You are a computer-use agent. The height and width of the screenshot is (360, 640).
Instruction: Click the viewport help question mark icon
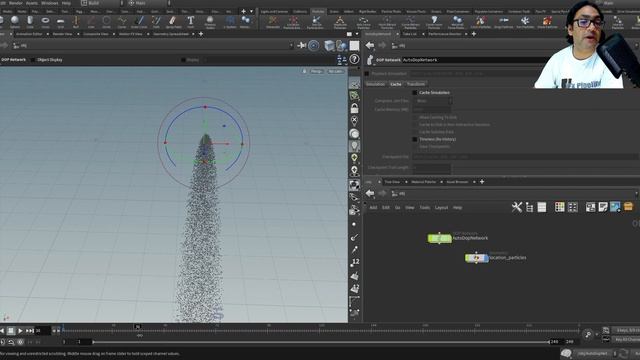[x=354, y=60]
